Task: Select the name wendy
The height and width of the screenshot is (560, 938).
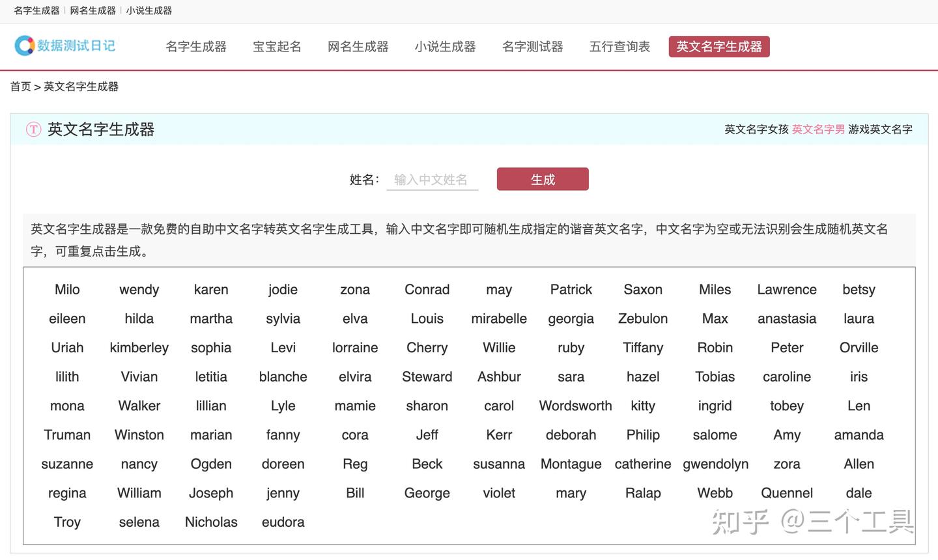Action: point(139,290)
